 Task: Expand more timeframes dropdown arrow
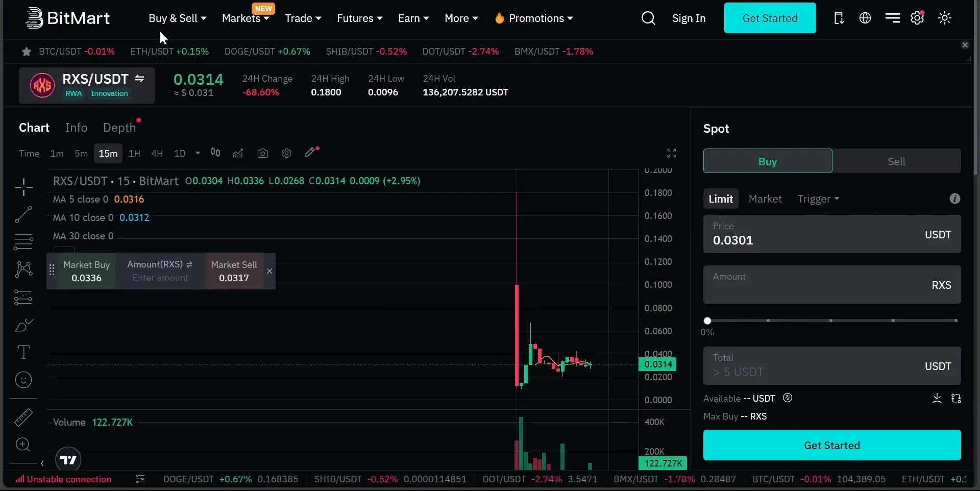198,153
